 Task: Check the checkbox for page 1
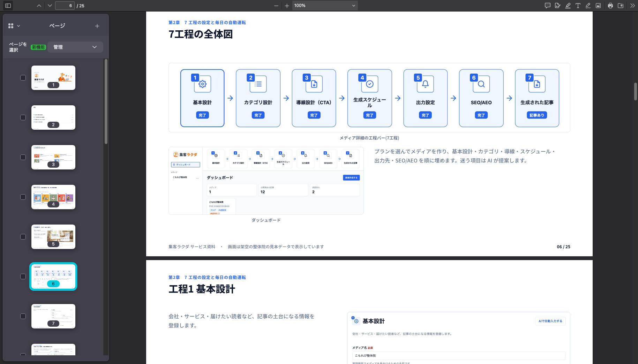pos(23,78)
